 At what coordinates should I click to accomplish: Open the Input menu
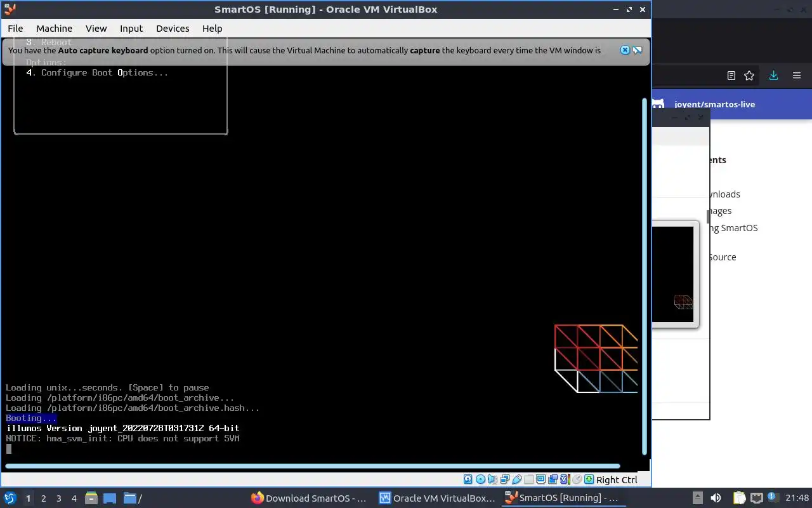click(x=131, y=29)
